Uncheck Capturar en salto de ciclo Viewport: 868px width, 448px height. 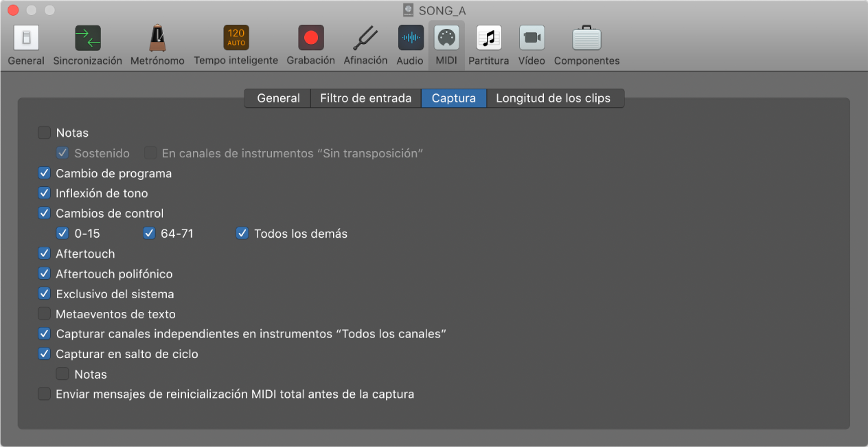[45, 354]
